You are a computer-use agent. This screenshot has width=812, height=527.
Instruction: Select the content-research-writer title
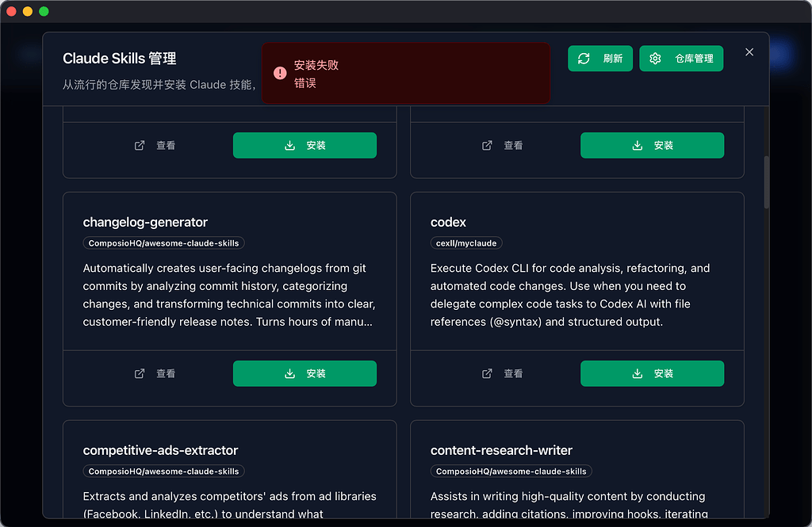pyautogui.click(x=501, y=450)
